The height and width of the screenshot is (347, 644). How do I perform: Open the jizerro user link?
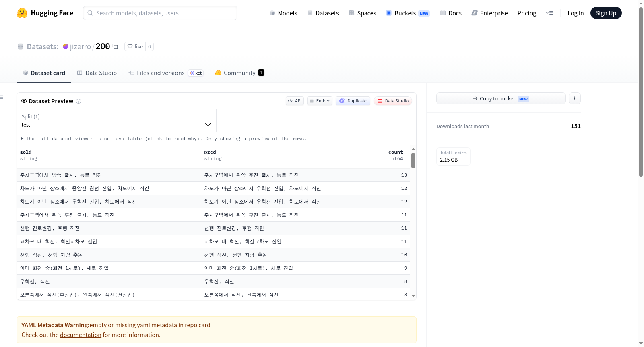[x=80, y=46]
